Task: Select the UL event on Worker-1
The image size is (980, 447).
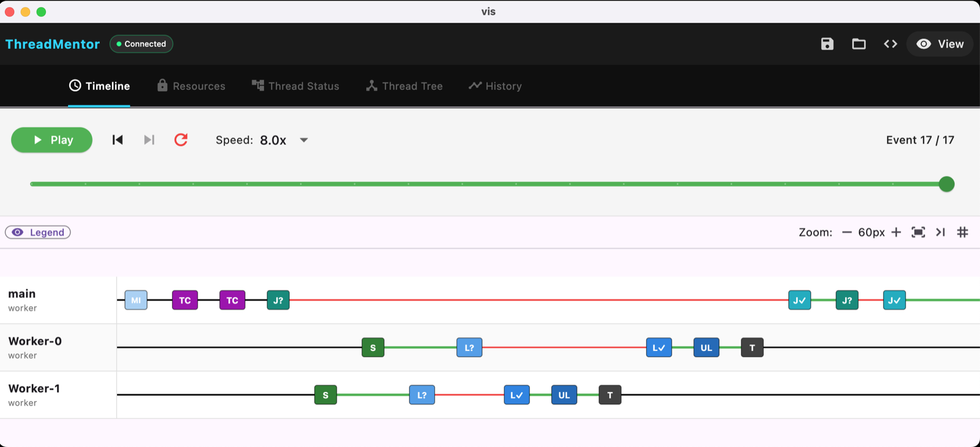Action: tap(564, 395)
